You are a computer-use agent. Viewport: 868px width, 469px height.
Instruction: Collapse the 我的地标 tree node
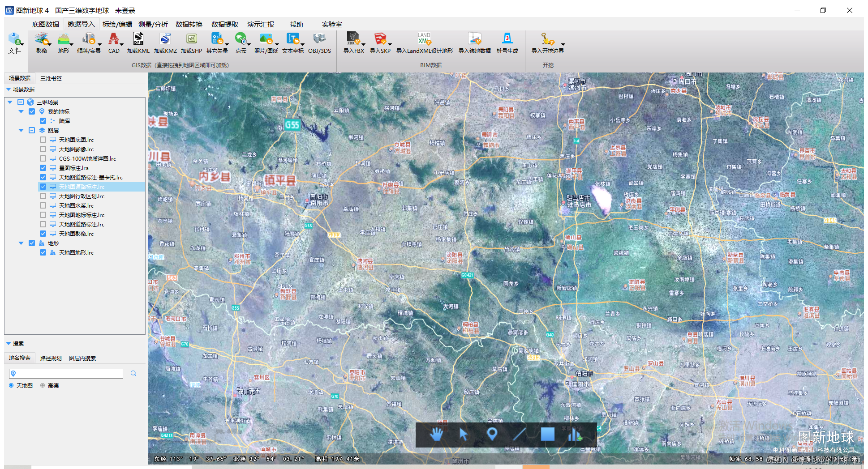tap(21, 111)
